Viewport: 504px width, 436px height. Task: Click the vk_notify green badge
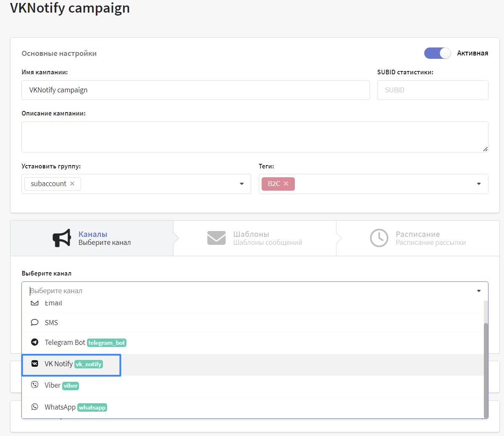89,364
